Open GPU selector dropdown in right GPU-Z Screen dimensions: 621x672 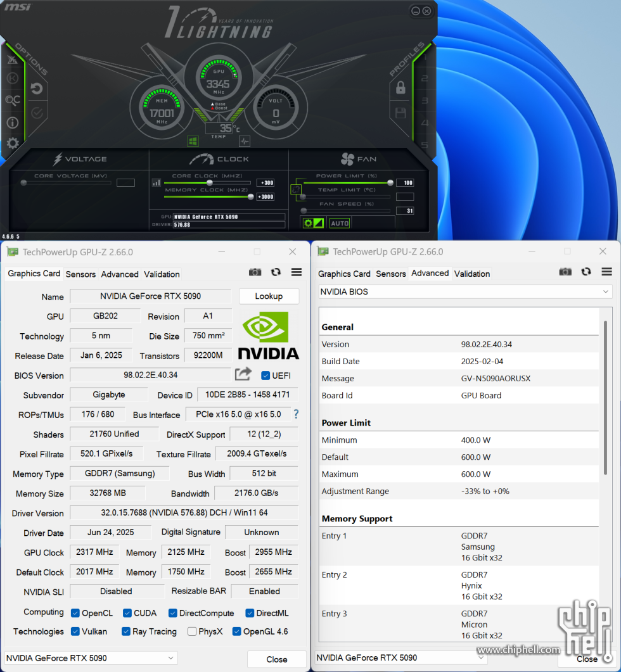coord(400,657)
